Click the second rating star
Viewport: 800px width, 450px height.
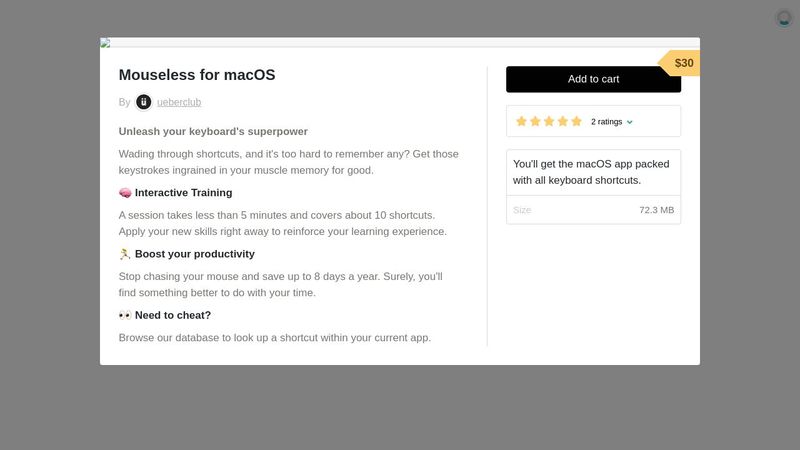(535, 121)
